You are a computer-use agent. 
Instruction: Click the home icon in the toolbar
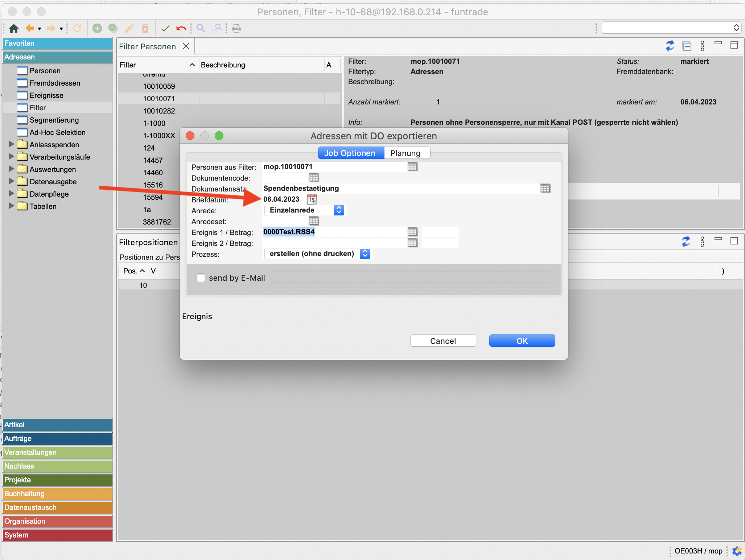coord(14,28)
